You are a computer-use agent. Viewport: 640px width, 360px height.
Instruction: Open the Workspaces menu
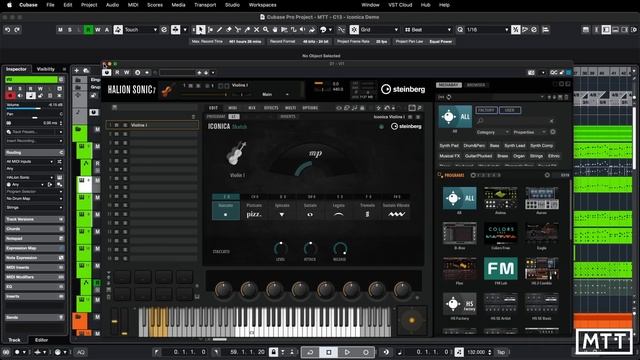[262, 5]
